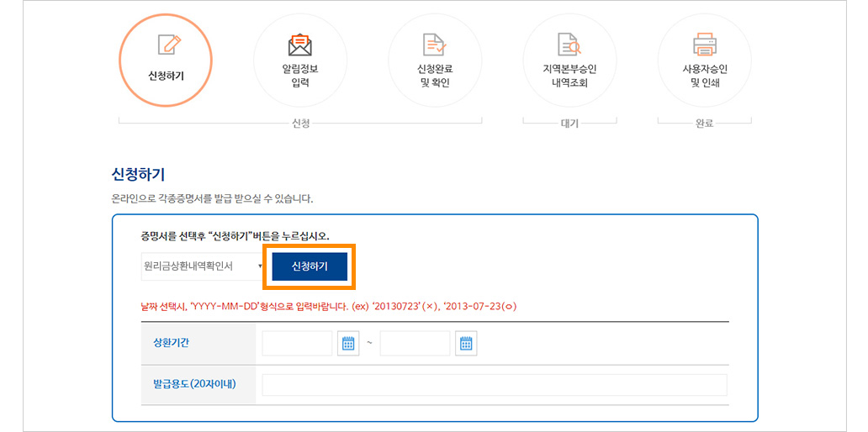Screen dimensions: 868x432
Task: Focus the 상환기간 end date field
Action: click(415, 344)
